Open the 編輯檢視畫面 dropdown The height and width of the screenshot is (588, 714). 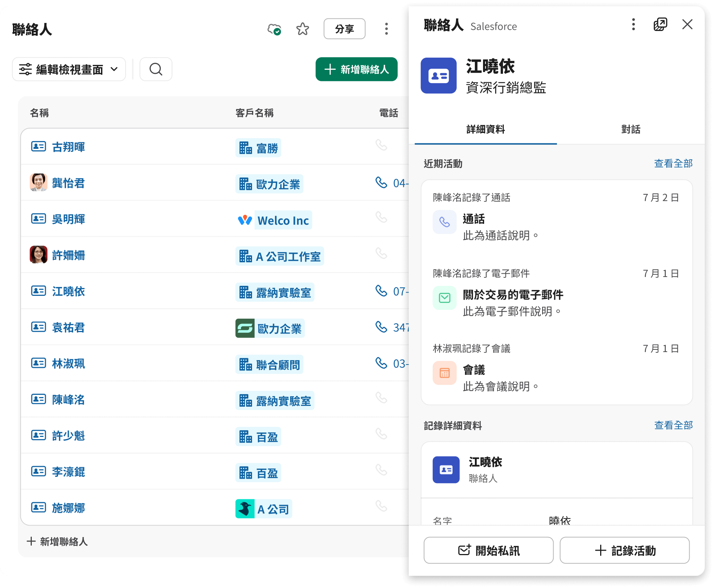69,69
